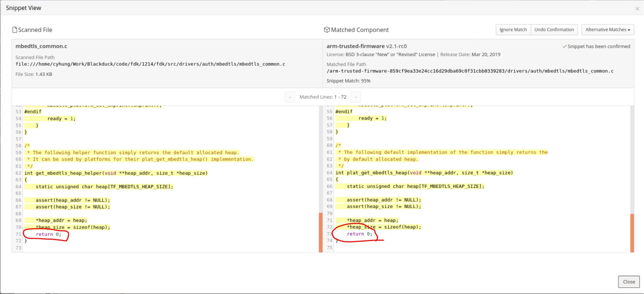Click the Close button at the bottom

click(629, 281)
